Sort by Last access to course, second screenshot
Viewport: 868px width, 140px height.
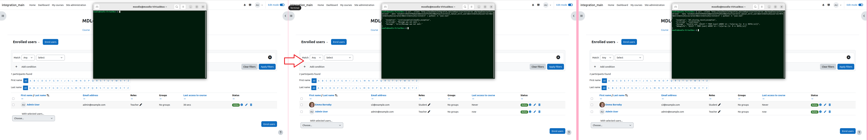point(483,95)
